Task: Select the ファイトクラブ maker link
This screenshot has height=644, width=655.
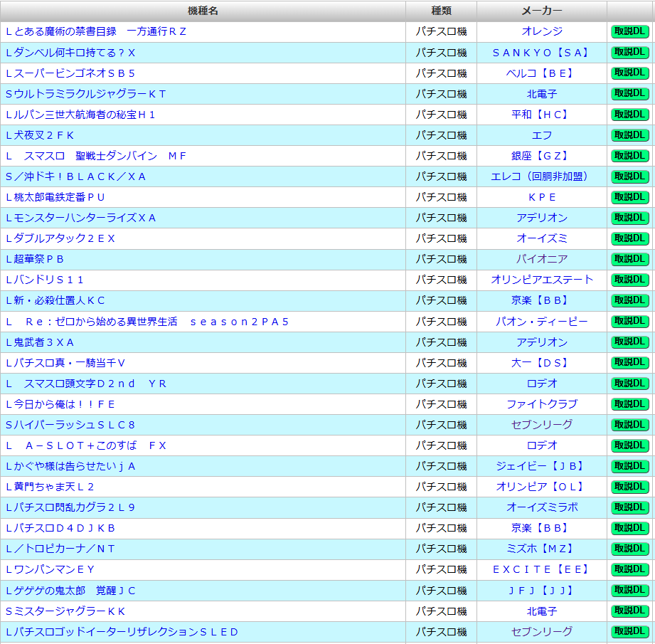Action: point(542,404)
